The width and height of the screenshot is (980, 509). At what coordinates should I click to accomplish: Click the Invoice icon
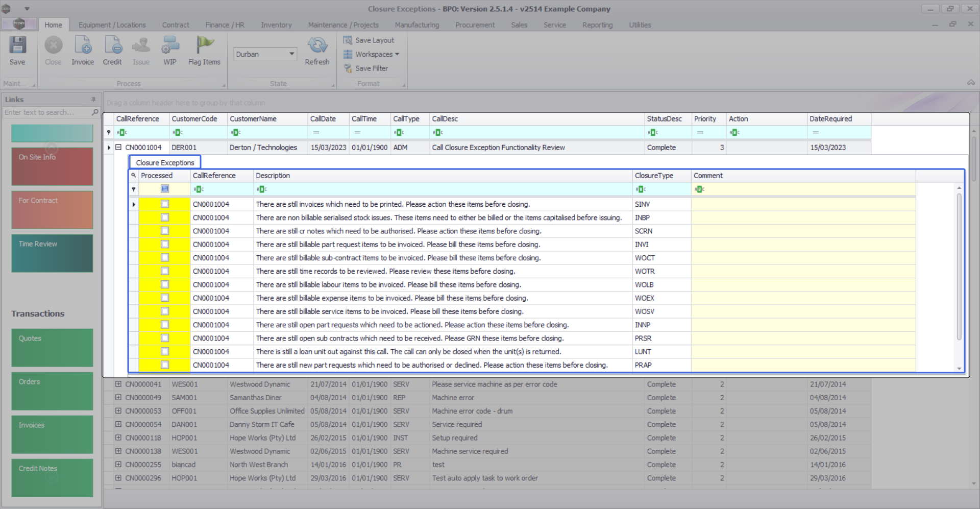pos(83,50)
